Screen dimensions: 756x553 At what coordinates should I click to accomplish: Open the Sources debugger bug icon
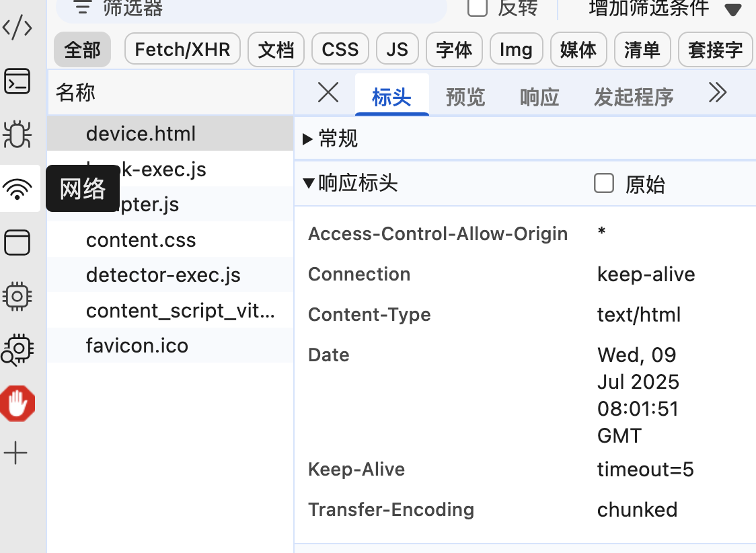coord(17,134)
